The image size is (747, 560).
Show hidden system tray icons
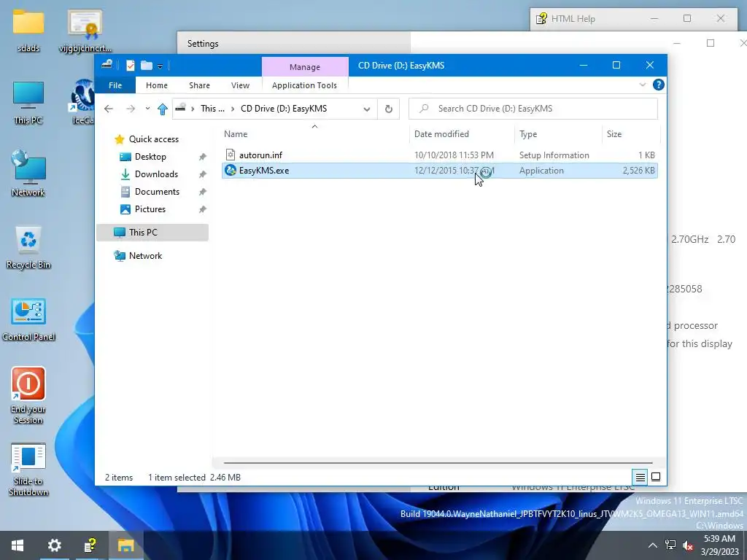pos(653,545)
